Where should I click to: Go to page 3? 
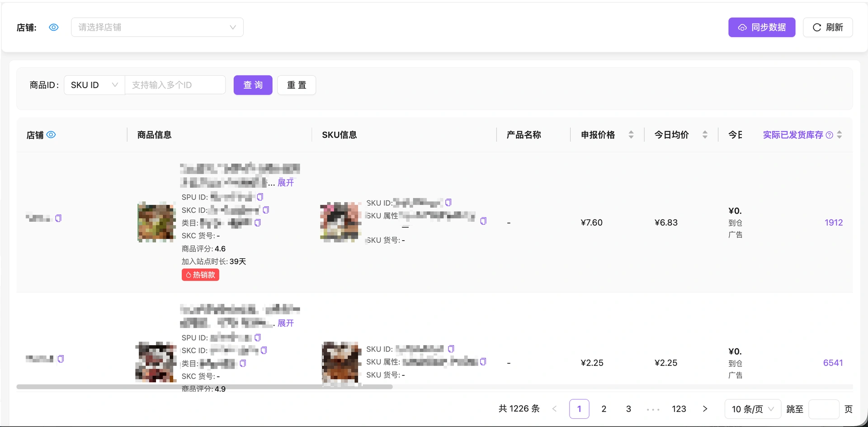point(628,409)
